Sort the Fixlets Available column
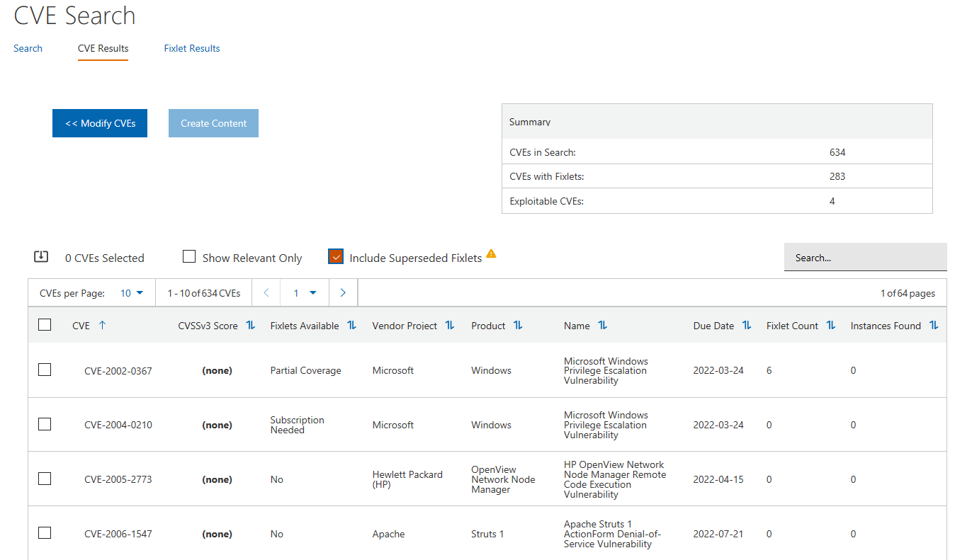Screen dimensions: 955x560 click(351, 325)
